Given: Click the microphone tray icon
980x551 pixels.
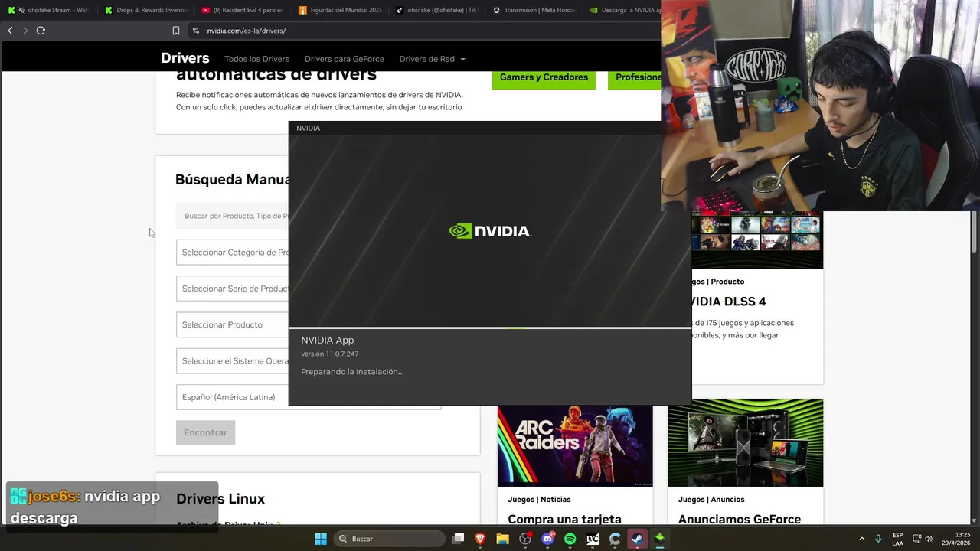Looking at the screenshot, I should (x=878, y=539).
